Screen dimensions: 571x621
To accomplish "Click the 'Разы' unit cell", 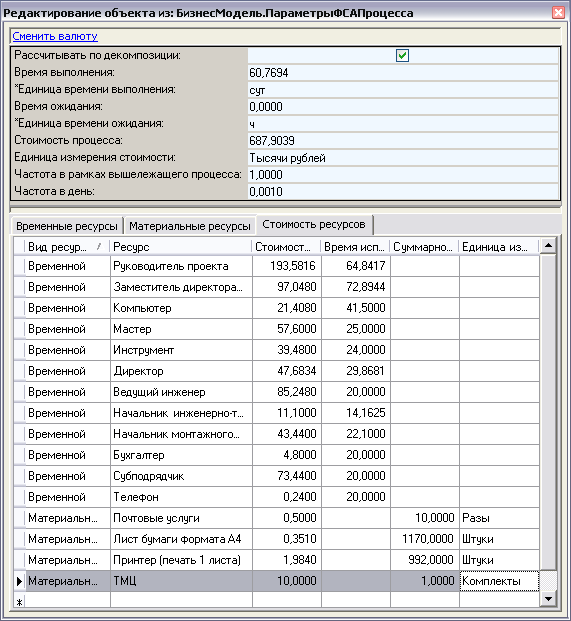I will coord(499,518).
